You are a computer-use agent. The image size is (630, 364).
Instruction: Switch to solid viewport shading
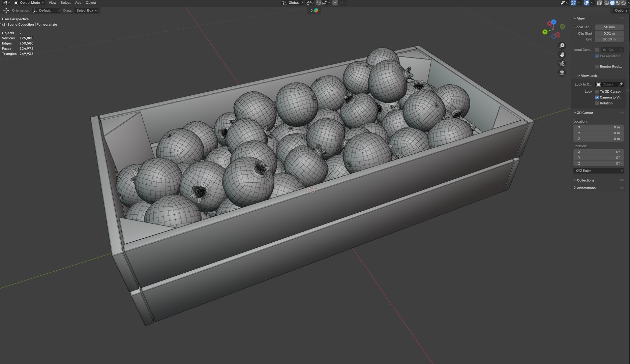click(x=612, y=3)
